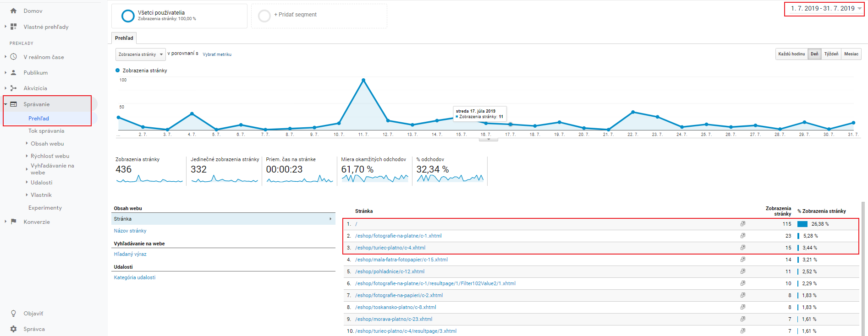Expand Rýchlosť webu submenu
Image resolution: width=868 pixels, height=336 pixels.
(27, 156)
